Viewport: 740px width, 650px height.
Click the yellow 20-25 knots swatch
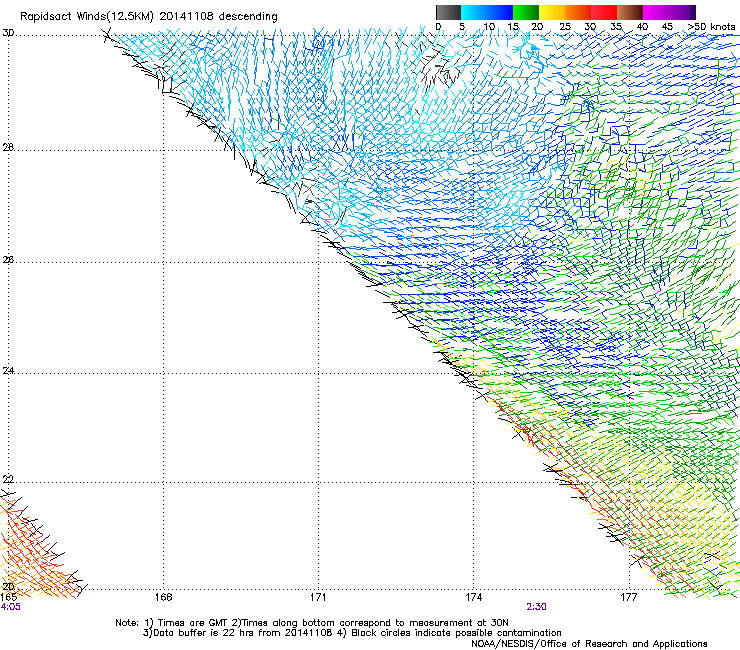tap(552, 12)
